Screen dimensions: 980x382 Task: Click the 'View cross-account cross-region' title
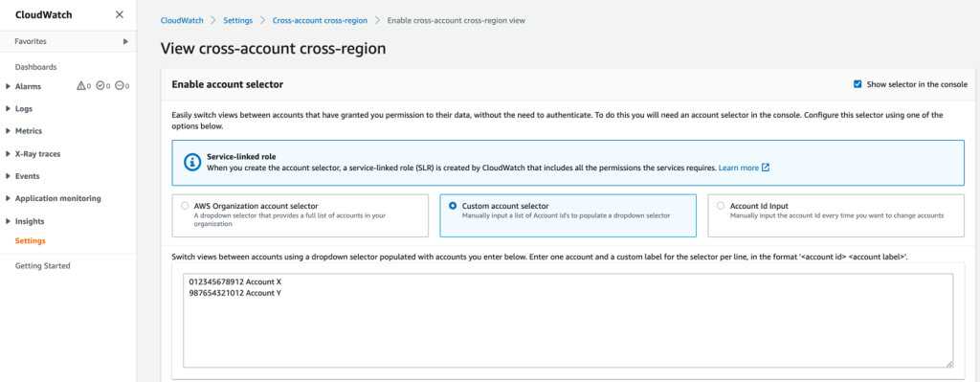pyautogui.click(x=273, y=49)
